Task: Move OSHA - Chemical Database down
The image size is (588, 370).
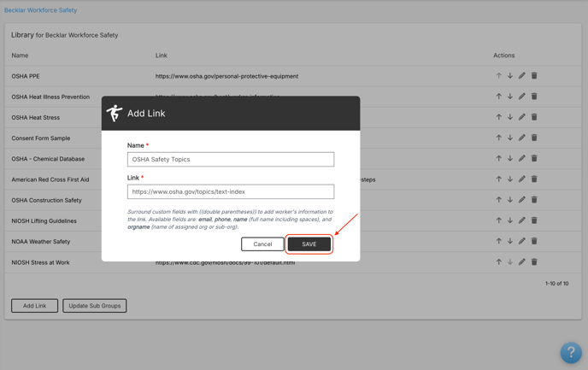Action: tap(510, 158)
